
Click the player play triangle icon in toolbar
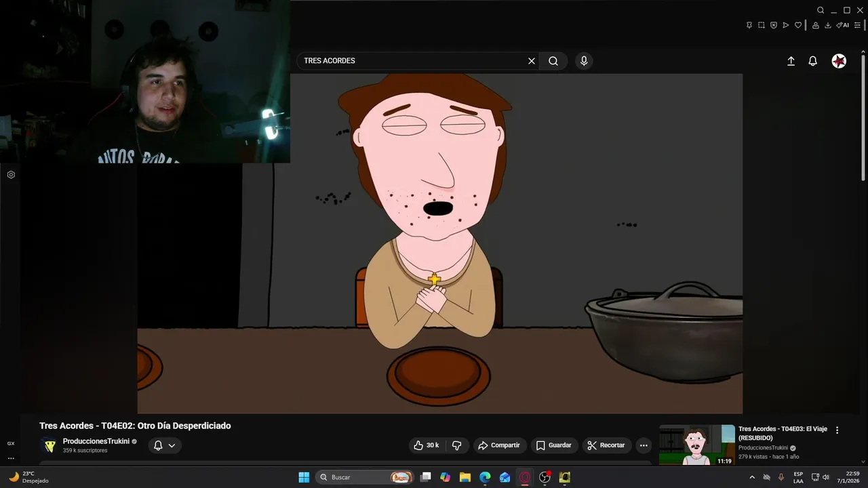tap(786, 25)
